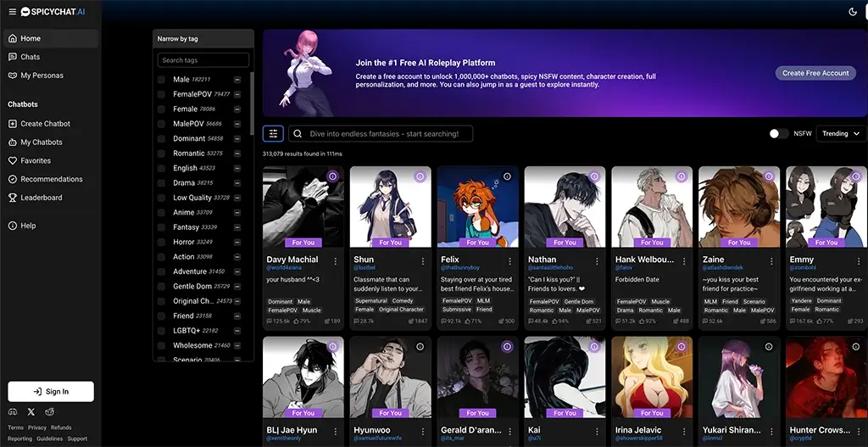Go to Create Chatbot in sidebar
868x447 pixels.
click(x=45, y=124)
